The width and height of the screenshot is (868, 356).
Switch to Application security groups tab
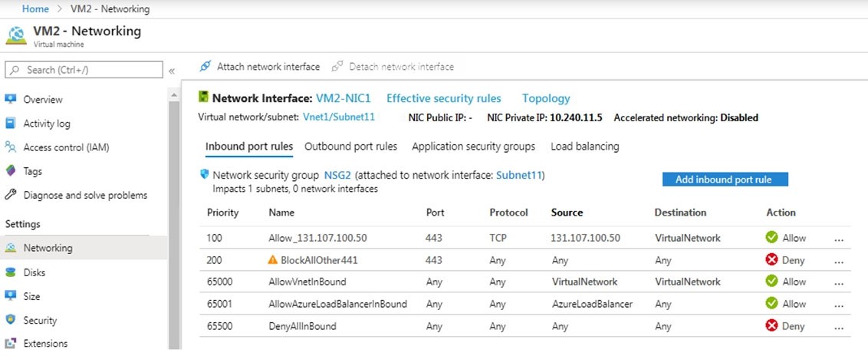pyautogui.click(x=473, y=147)
